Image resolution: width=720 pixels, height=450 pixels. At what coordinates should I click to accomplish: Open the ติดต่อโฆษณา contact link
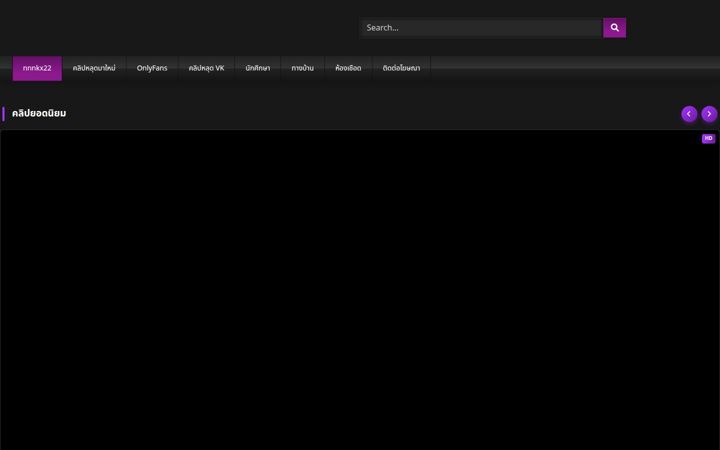pos(401,68)
